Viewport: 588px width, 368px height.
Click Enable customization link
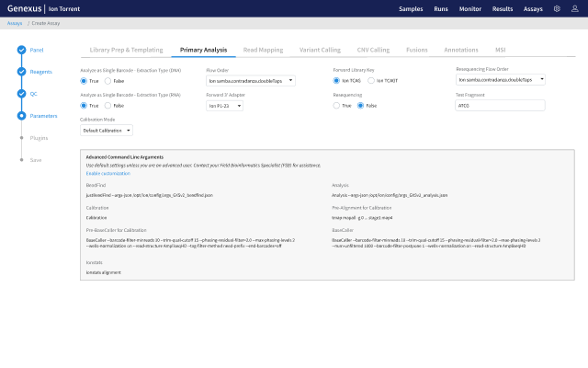(x=108, y=174)
